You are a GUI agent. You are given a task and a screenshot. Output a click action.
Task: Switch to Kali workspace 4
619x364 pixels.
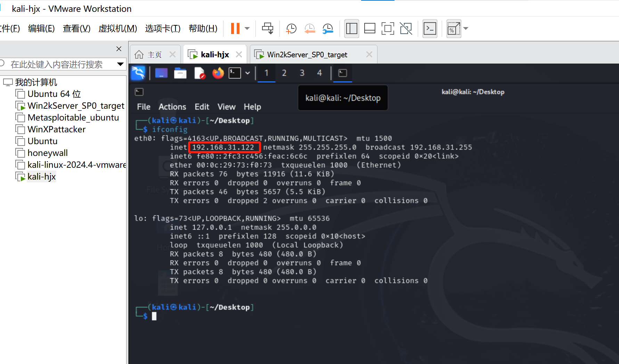[x=319, y=73]
